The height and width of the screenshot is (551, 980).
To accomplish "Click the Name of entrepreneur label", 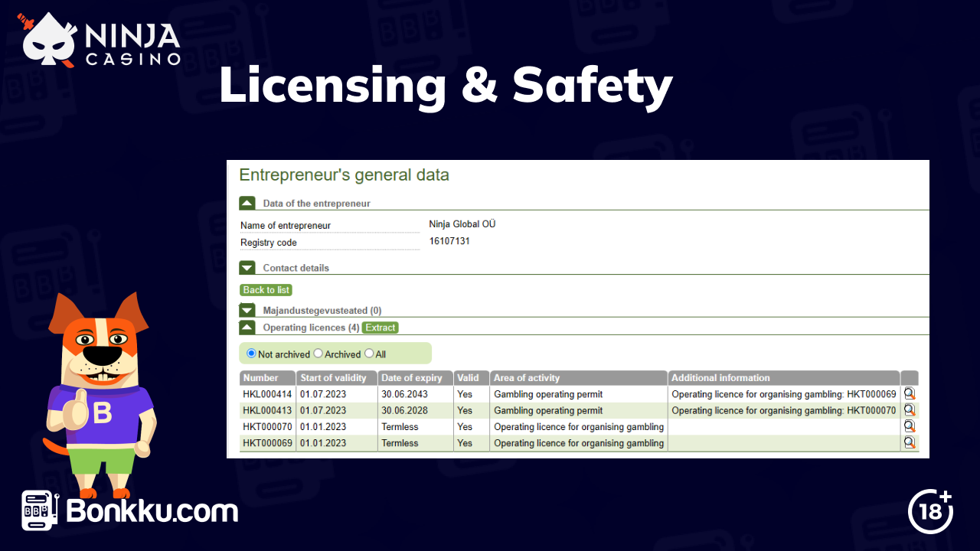I will 286,226.
